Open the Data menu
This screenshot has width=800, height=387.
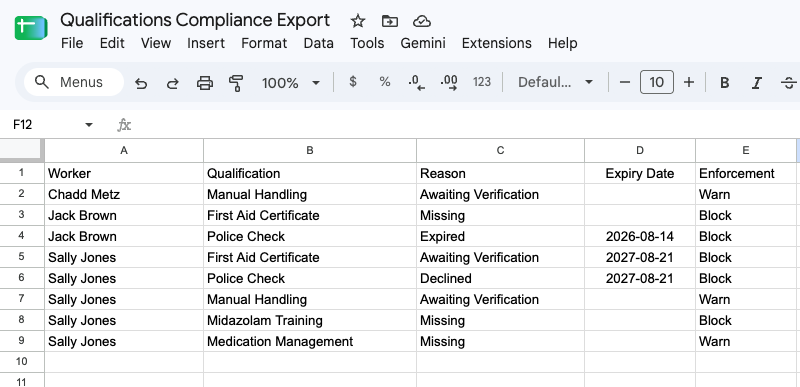coord(318,43)
